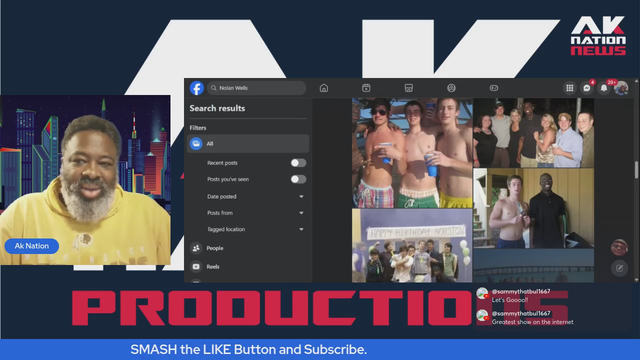Open the Facebook Video tab icon
Screen dimensions: 640x360
(366, 88)
